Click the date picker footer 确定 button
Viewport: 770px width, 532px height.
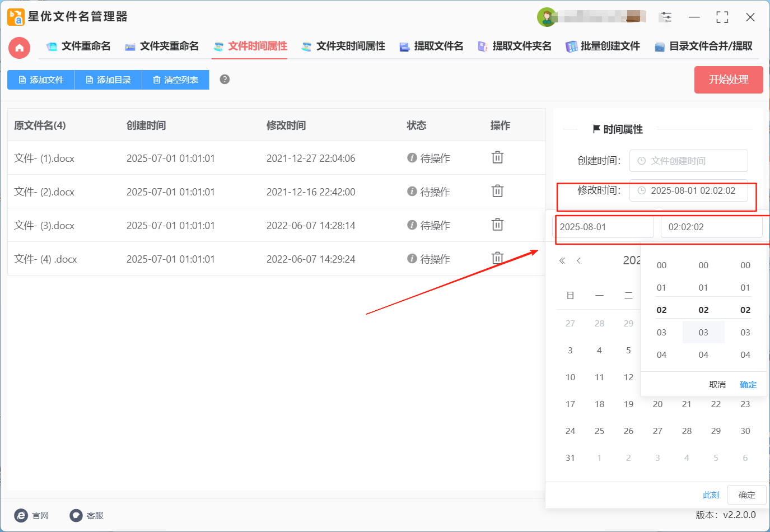click(x=746, y=495)
